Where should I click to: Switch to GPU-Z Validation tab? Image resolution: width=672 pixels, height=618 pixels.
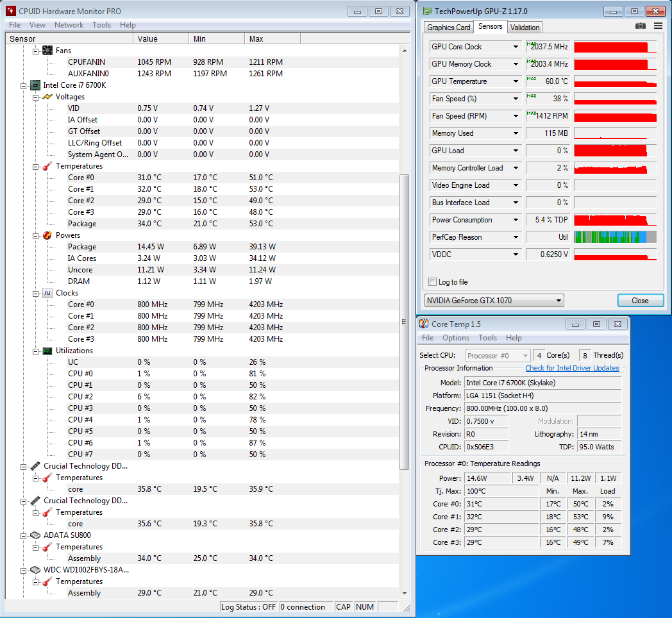coord(525,28)
